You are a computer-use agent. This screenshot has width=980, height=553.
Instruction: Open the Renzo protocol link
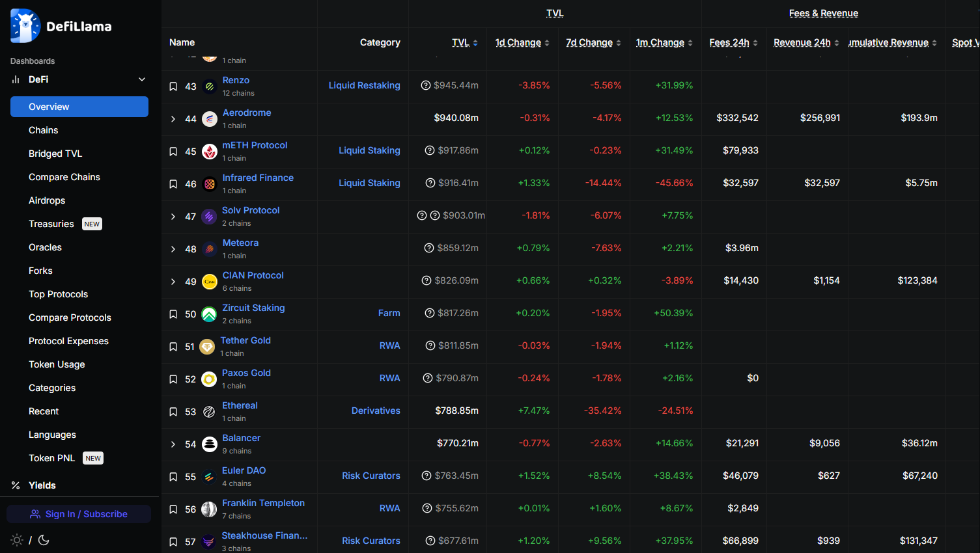(x=236, y=80)
